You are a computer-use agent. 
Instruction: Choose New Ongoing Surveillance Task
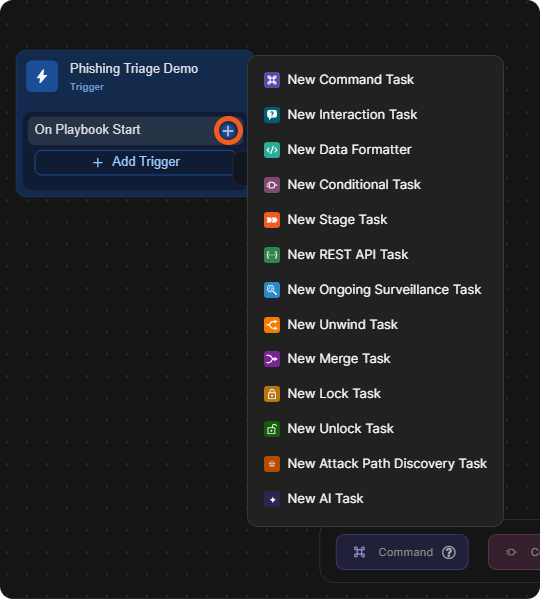[x=375, y=290]
